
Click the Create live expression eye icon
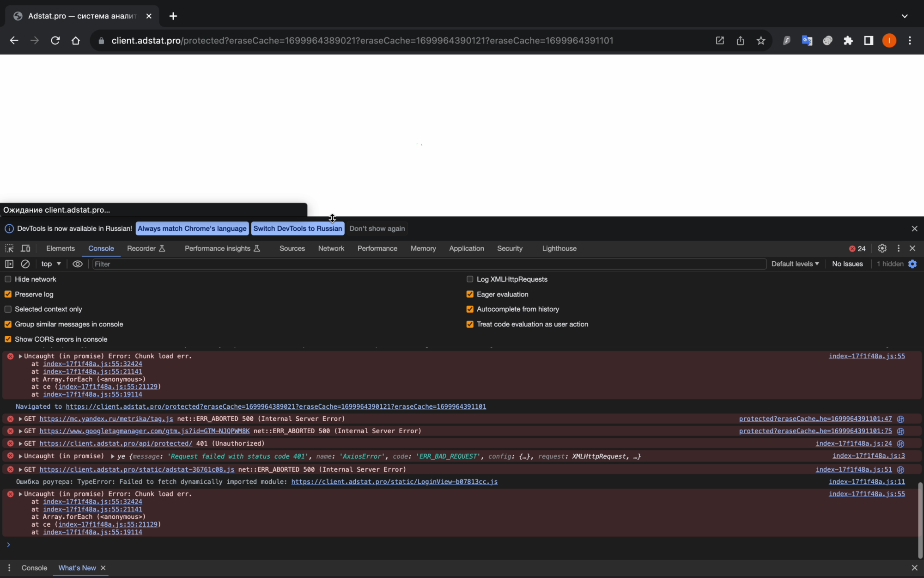click(x=78, y=264)
